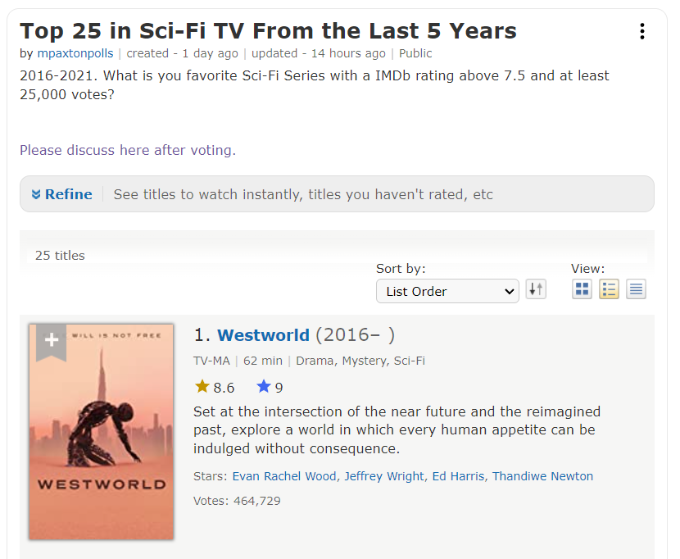The width and height of the screenshot is (680, 559).
Task: Click the list title heading
Action: [268, 31]
